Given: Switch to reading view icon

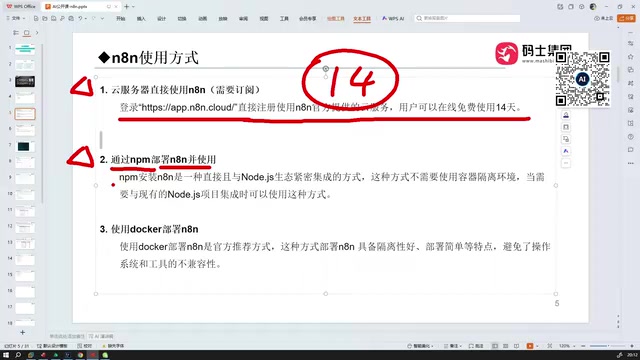Looking at the screenshot, I should click(517, 346).
